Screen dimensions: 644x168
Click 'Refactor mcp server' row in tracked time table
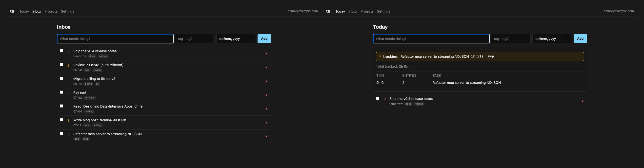click(x=480, y=83)
